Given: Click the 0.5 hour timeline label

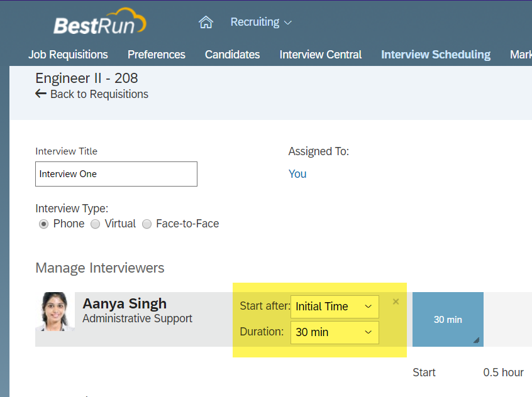Looking at the screenshot, I should click(x=503, y=373).
